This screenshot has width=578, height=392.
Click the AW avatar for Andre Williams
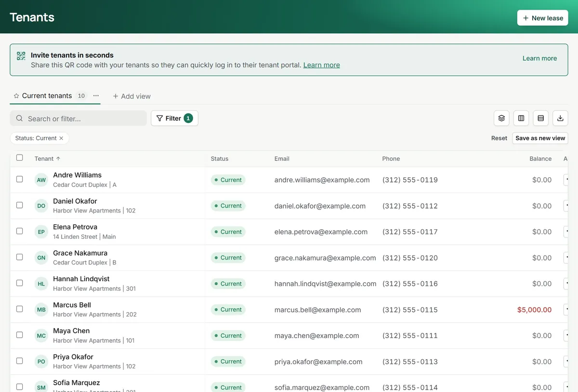(41, 180)
